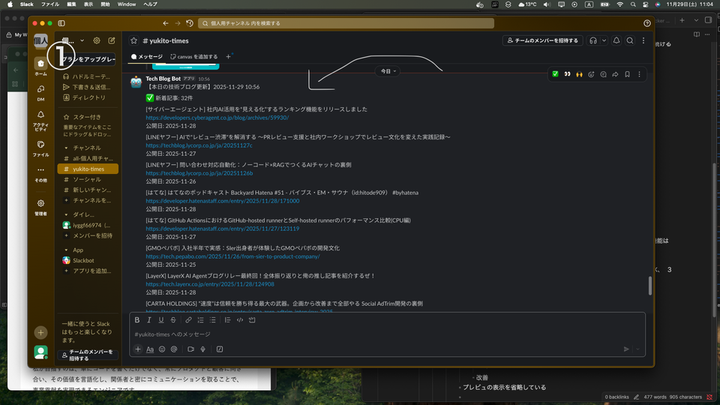Click the message field for #yukito-times
Viewport: 720px width, 405px height.
387,334
